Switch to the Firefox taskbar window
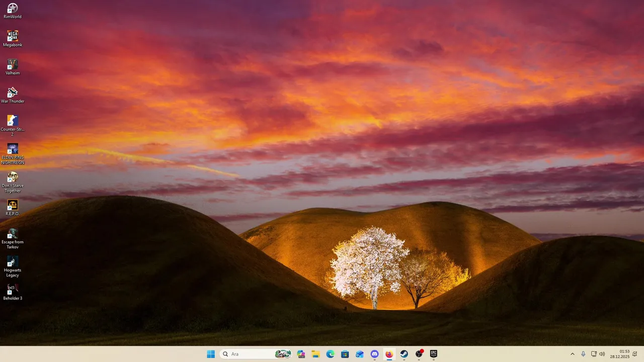This screenshot has width=644, height=362. [x=389, y=354]
